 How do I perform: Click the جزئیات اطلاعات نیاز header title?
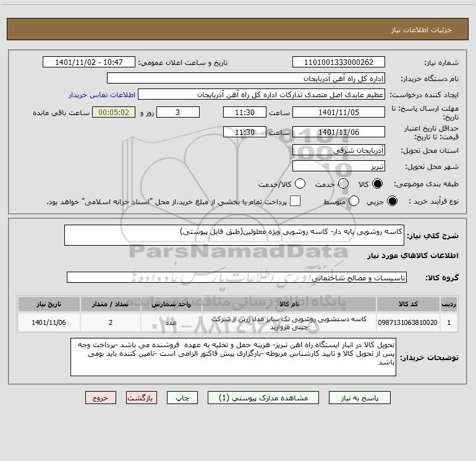[x=422, y=30]
